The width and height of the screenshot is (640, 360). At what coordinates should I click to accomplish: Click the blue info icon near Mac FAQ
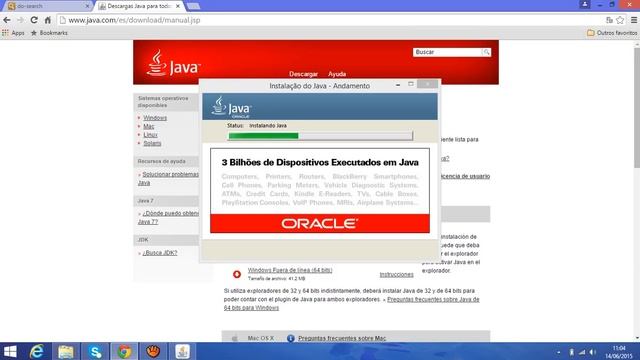[x=291, y=338]
